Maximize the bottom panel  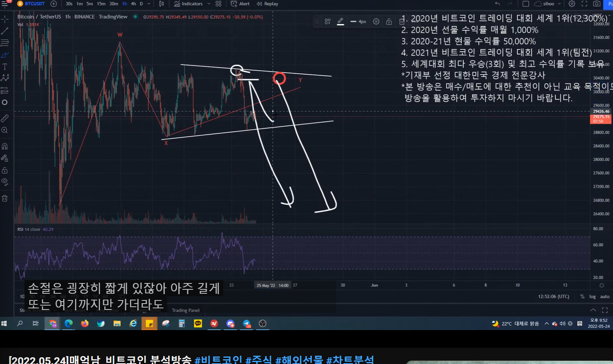coord(605,310)
